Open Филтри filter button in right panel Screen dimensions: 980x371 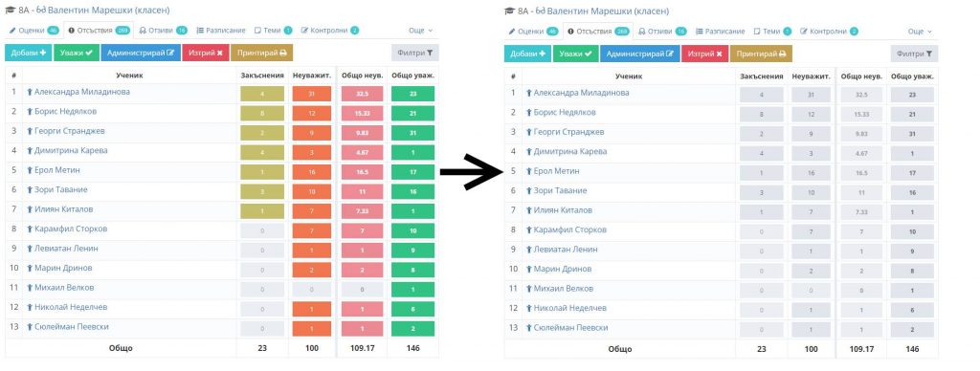(x=914, y=54)
